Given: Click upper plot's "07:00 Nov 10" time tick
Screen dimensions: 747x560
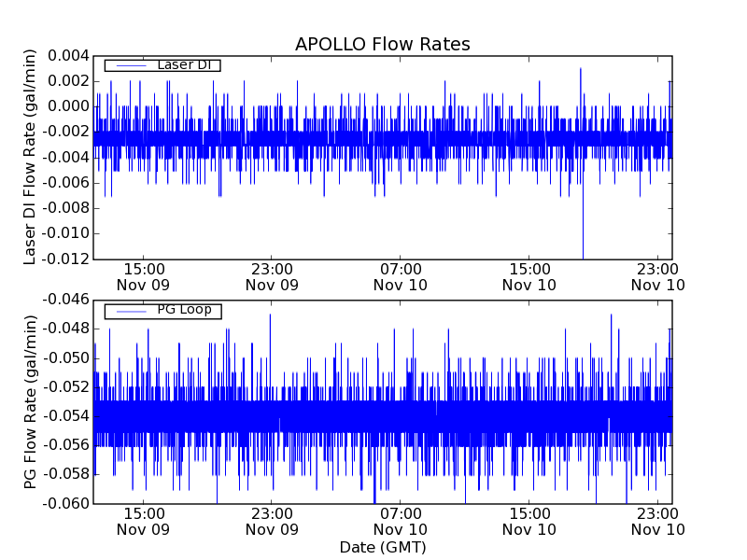Looking at the screenshot, I should (401, 275).
